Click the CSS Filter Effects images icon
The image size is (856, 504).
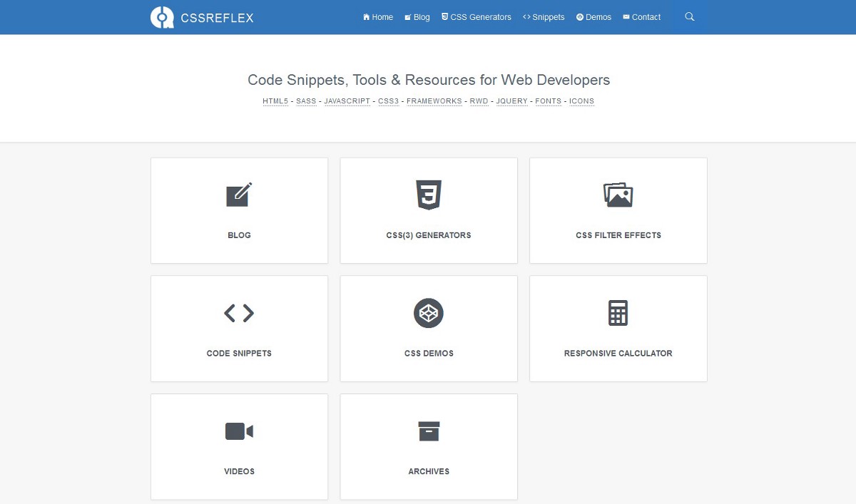618,195
